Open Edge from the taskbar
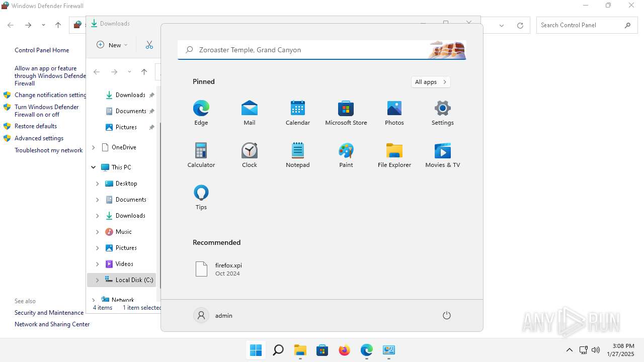Viewport: 644px width, 362px height. click(366, 350)
